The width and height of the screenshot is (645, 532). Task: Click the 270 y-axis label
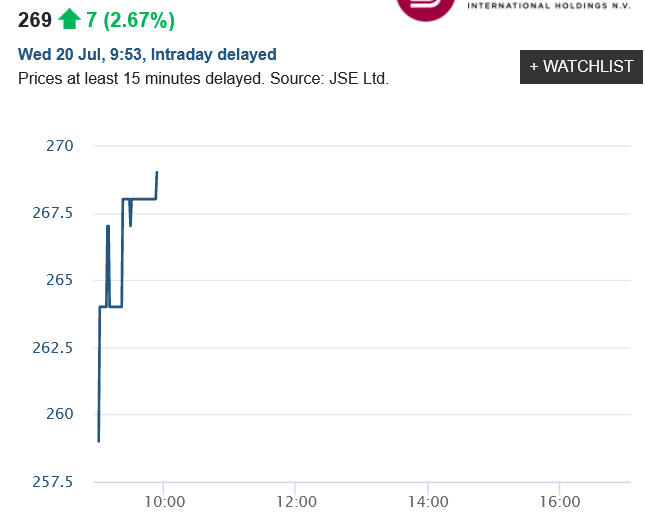[x=60, y=146]
